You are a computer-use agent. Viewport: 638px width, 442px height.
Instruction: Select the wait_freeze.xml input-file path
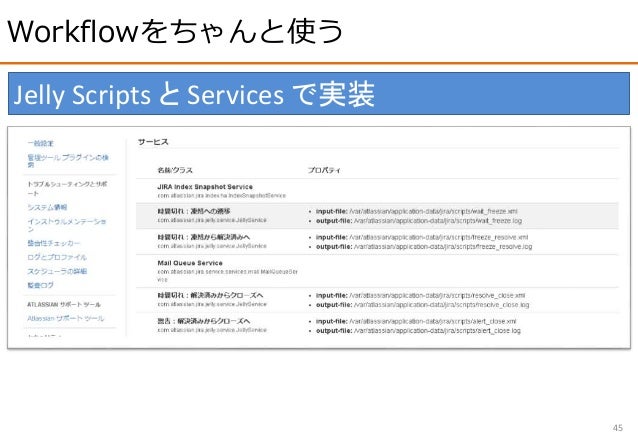(433, 211)
